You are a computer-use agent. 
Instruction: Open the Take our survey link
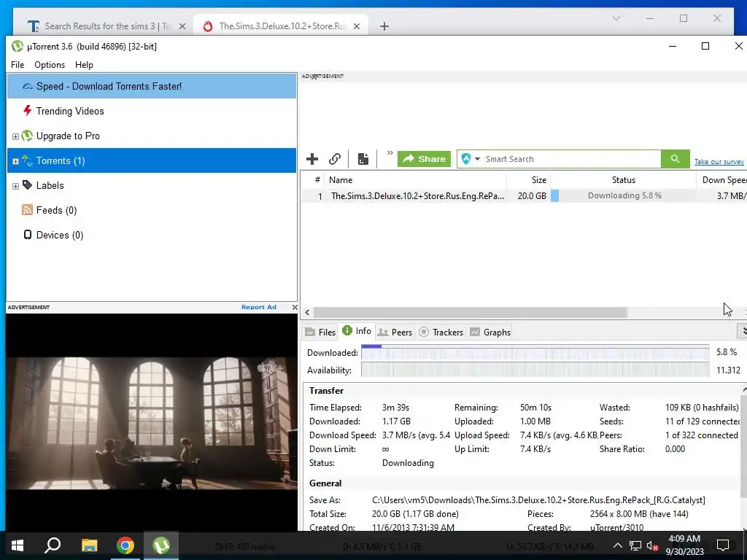[x=719, y=162]
